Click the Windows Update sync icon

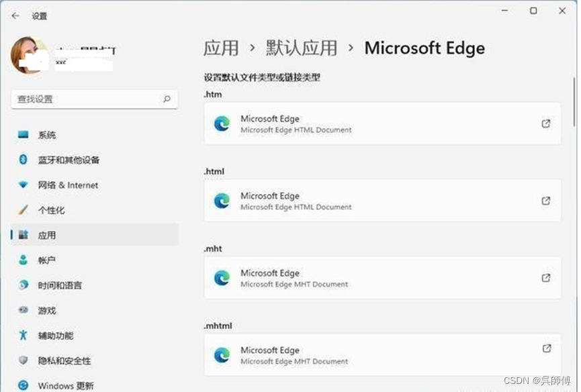23,385
